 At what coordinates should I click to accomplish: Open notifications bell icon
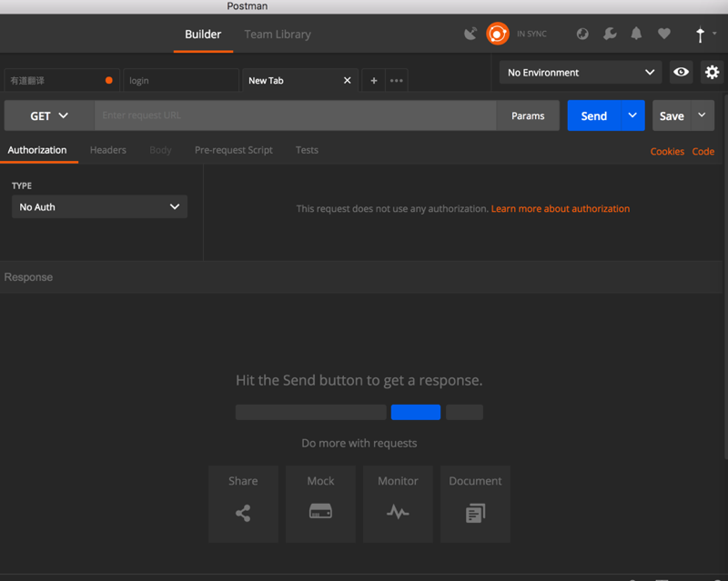coord(636,34)
